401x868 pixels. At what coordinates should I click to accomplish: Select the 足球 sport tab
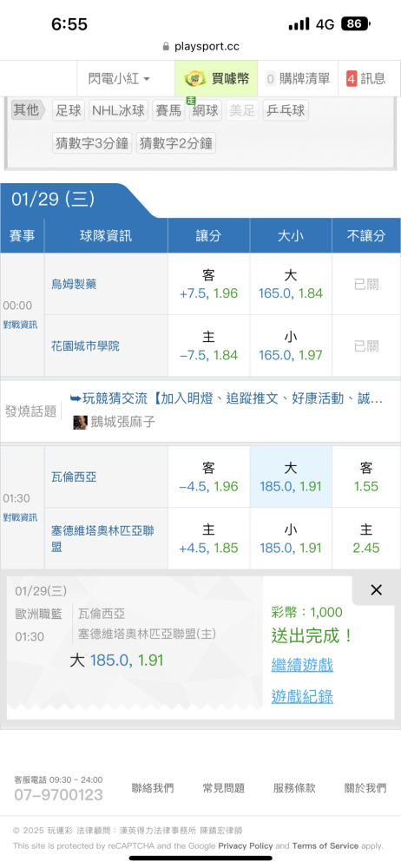(x=69, y=110)
